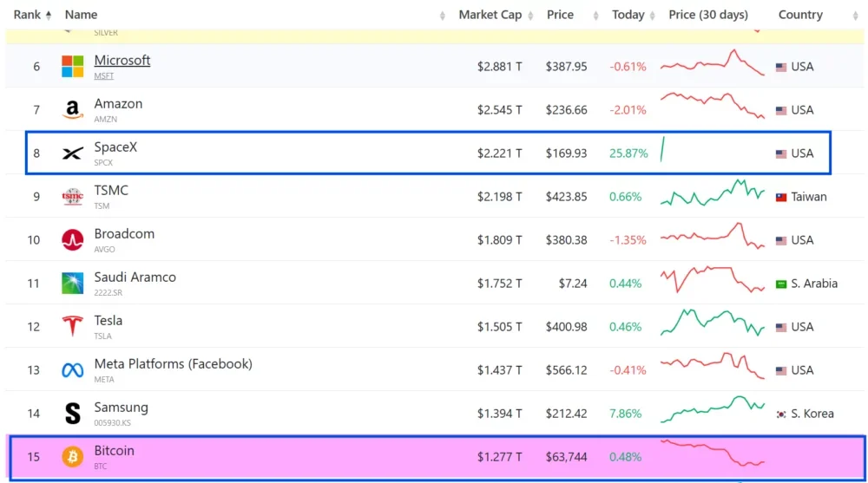The width and height of the screenshot is (868, 483).
Task: Click the SpaceX logo icon
Action: point(73,153)
